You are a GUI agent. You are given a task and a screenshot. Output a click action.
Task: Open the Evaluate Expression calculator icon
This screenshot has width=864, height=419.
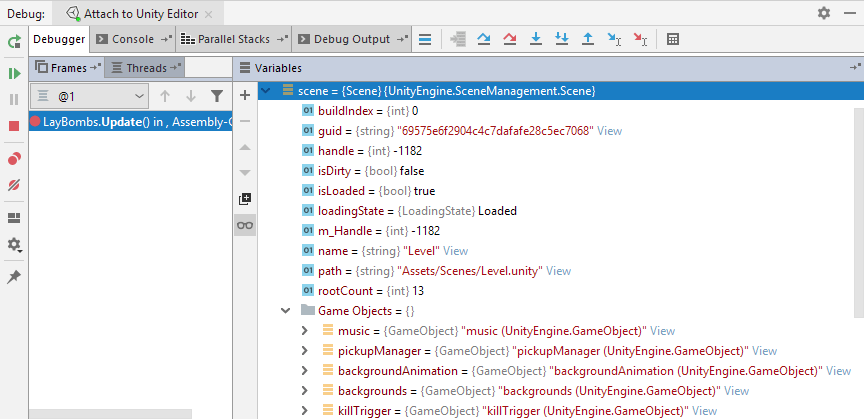pos(673,39)
